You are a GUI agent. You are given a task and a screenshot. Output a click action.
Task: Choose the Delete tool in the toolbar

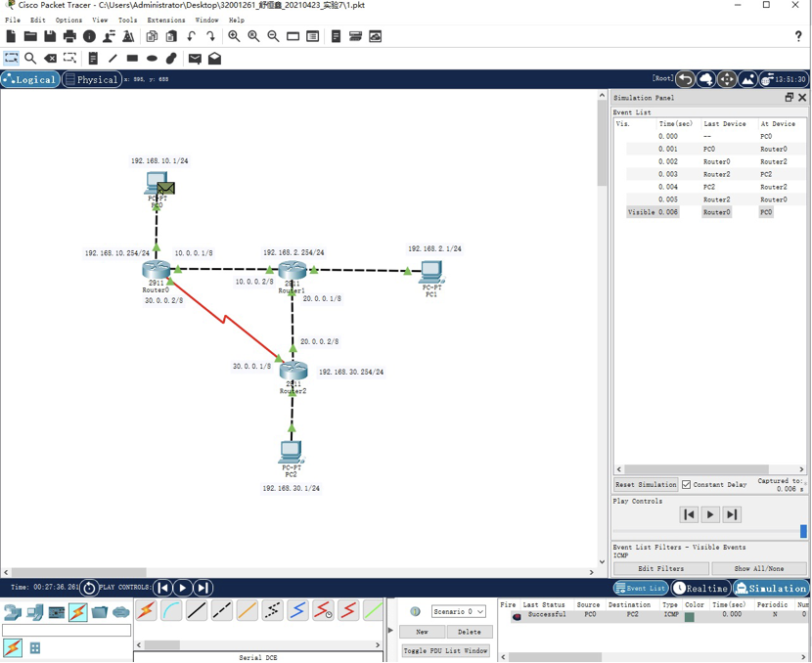pos(50,59)
